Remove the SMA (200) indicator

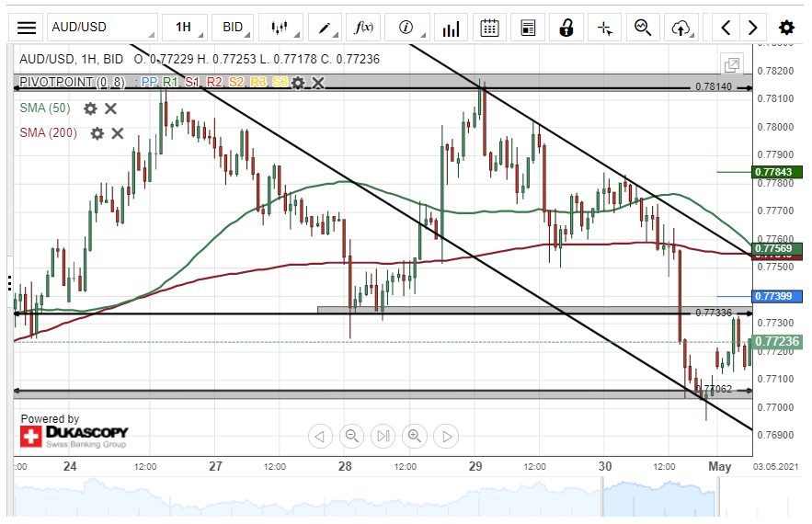pyautogui.click(x=118, y=133)
